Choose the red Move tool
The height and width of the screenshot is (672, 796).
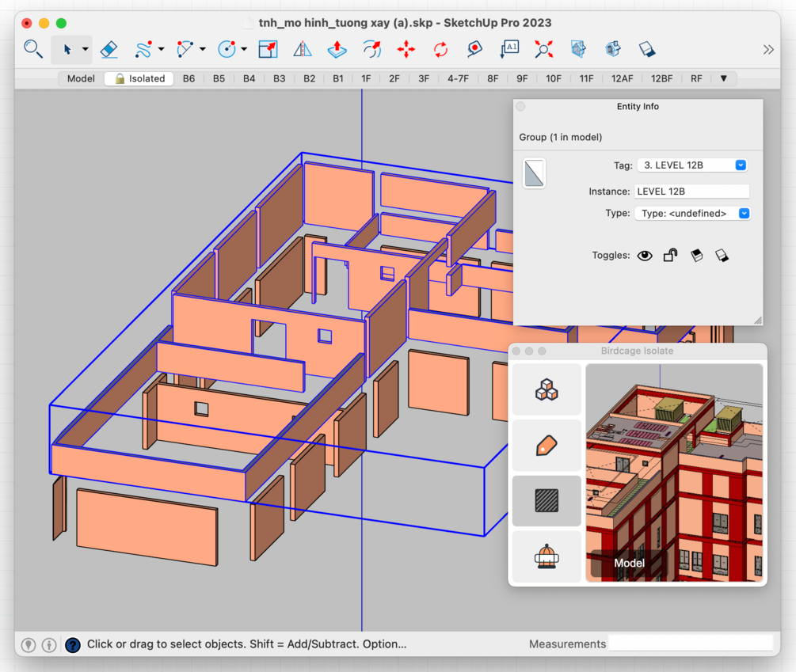pyautogui.click(x=406, y=49)
